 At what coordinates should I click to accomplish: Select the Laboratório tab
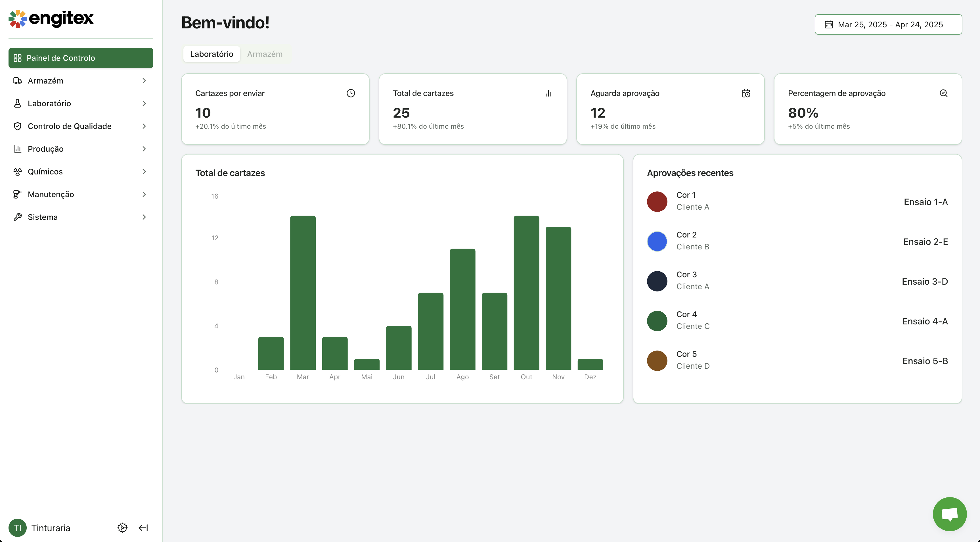coord(212,54)
